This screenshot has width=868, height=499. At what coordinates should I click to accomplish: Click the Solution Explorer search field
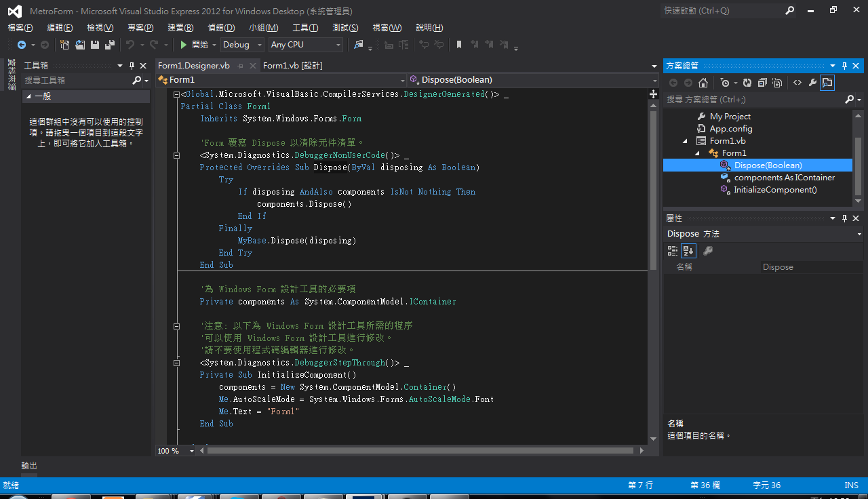753,100
